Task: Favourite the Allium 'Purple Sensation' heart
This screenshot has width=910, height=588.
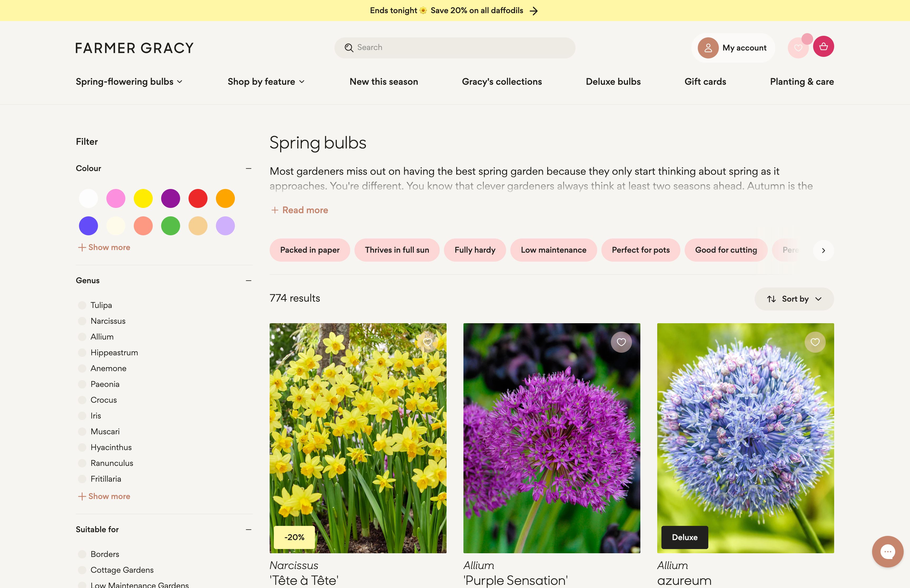Action: pos(621,342)
